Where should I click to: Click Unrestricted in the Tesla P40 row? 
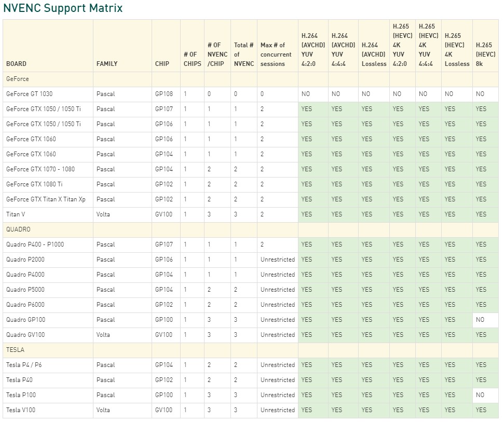click(x=277, y=380)
